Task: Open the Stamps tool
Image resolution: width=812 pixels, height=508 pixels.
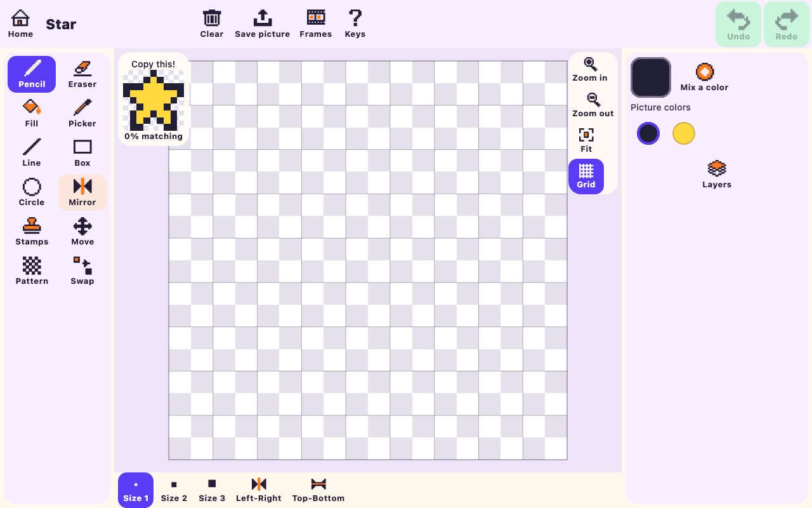Action: [x=32, y=232]
